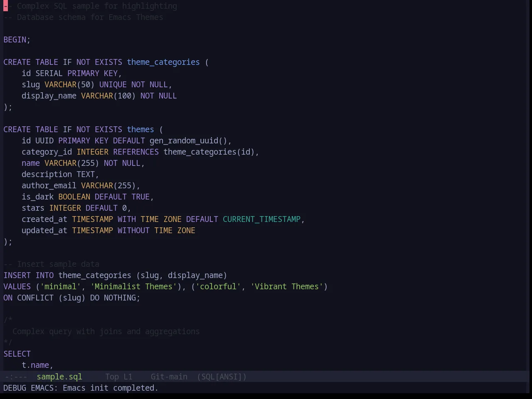The image size is (532, 399).
Task: Click VARCHAR(50) in the slug column
Action: (69, 84)
